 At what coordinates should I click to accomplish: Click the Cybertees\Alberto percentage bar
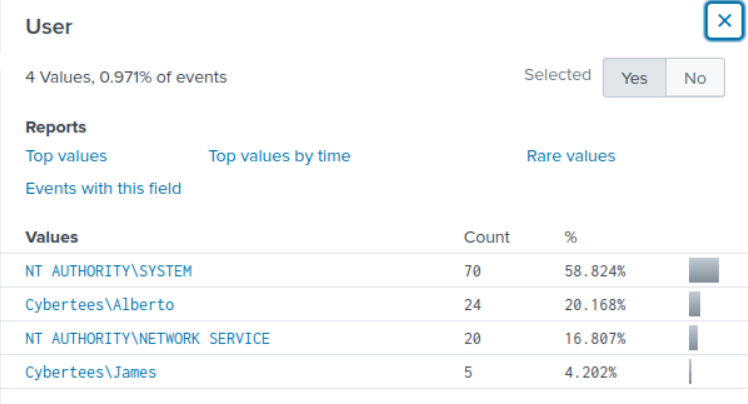[695, 304]
